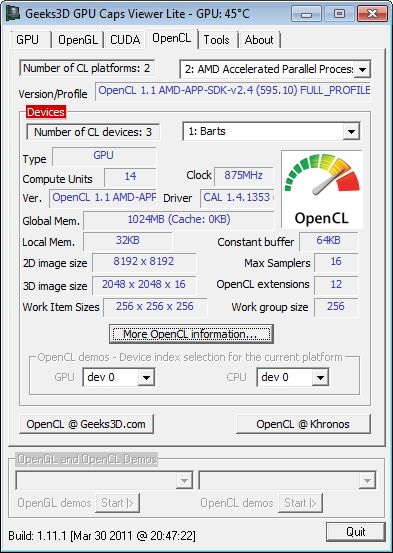Screen dimensions: 393x553
Task: Open the CUDA tab
Action: pos(125,40)
